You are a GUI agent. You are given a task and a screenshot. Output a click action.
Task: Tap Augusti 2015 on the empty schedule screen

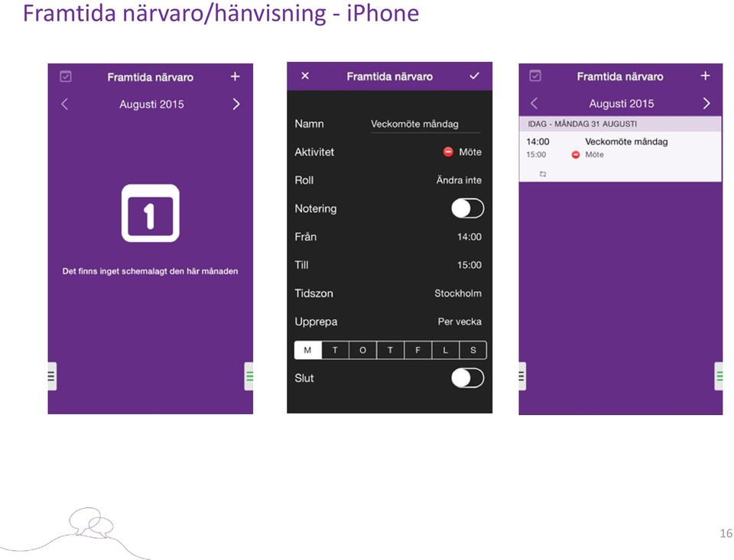[x=151, y=105]
